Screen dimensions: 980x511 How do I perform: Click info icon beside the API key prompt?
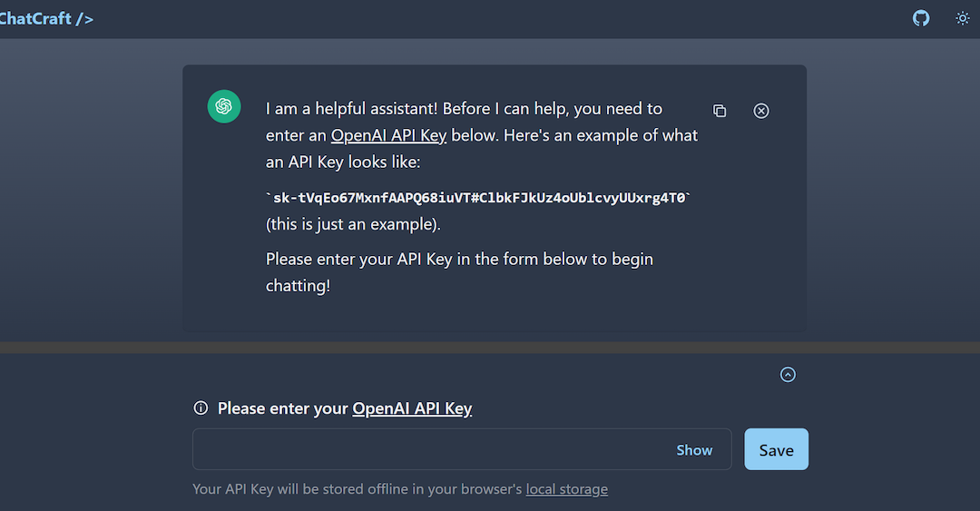pyautogui.click(x=201, y=408)
